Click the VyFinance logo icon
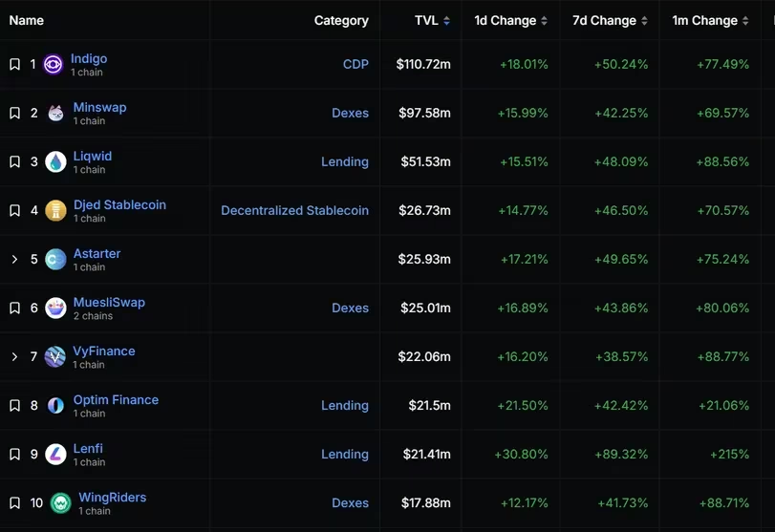The width and height of the screenshot is (775, 532). pyautogui.click(x=54, y=356)
